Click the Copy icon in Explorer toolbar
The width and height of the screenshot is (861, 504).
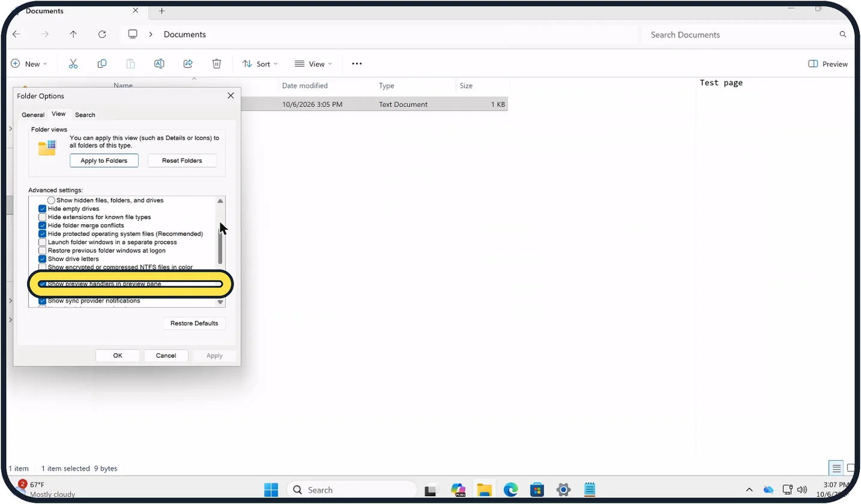[x=102, y=64]
